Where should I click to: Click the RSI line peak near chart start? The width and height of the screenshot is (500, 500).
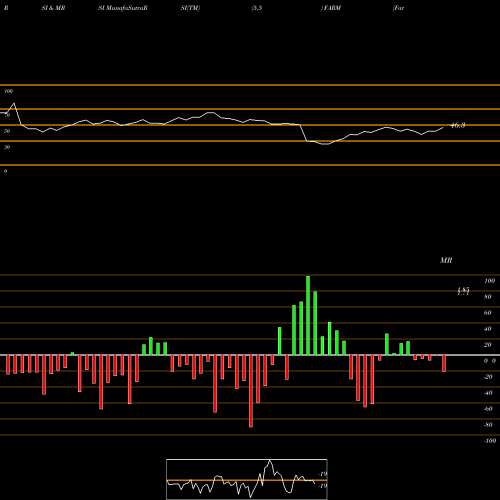point(14,104)
